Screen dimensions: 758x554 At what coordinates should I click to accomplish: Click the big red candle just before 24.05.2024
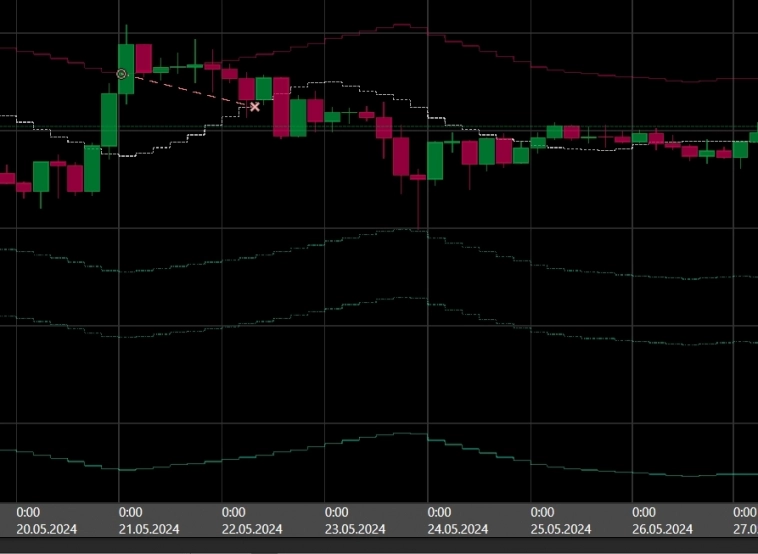(401, 156)
